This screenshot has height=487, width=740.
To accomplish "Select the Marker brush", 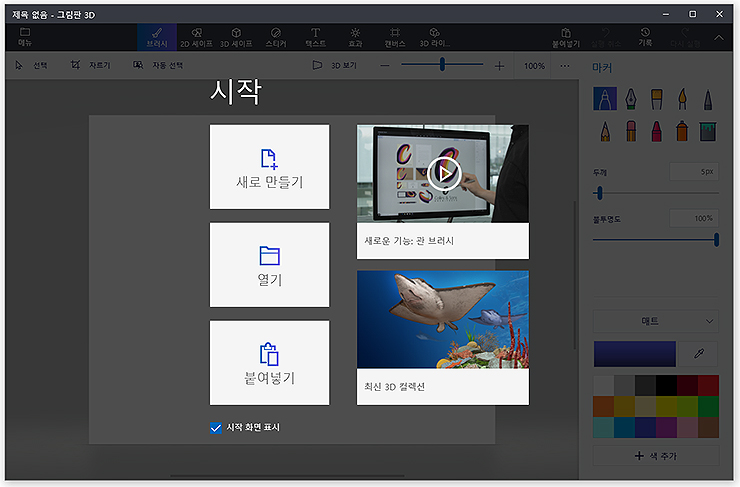I will [x=605, y=99].
